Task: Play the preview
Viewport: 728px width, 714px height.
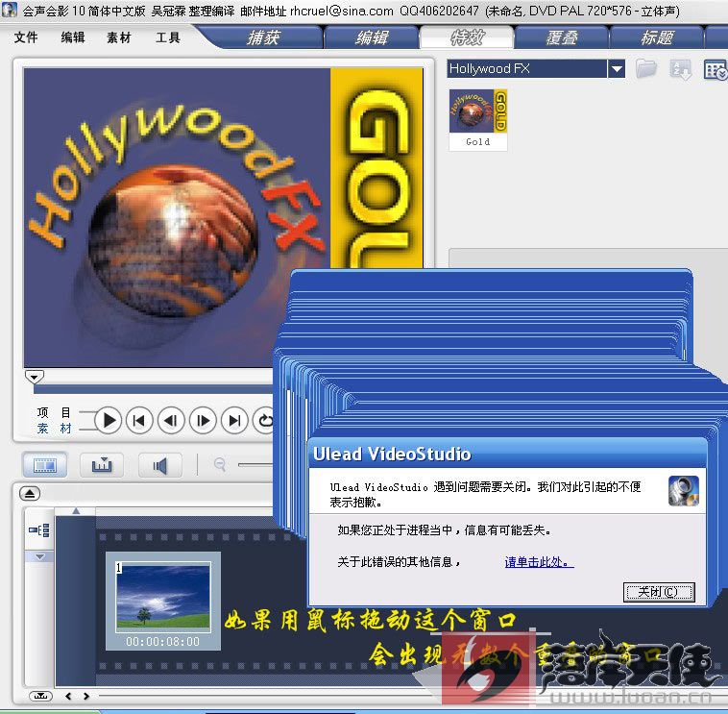Action: (109, 420)
